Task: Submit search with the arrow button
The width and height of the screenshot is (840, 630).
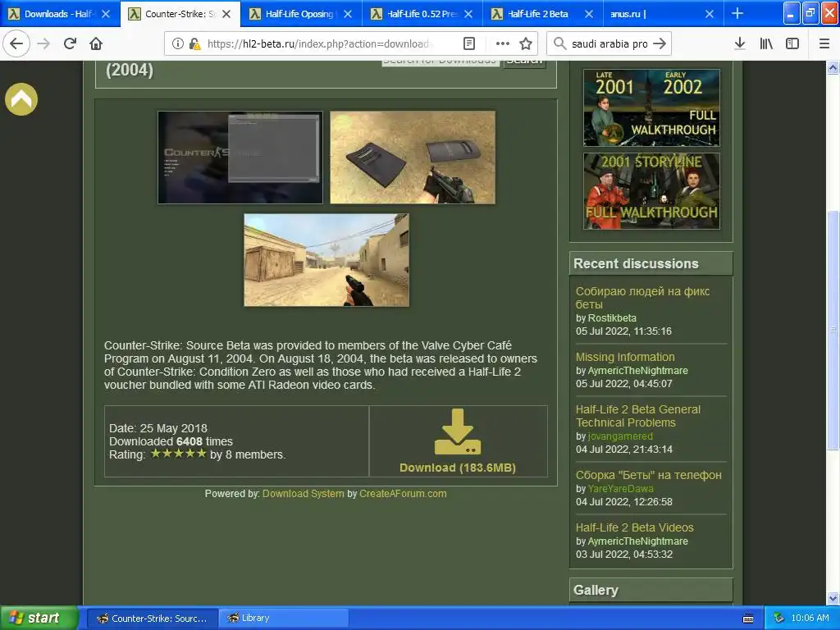Action: [x=660, y=43]
